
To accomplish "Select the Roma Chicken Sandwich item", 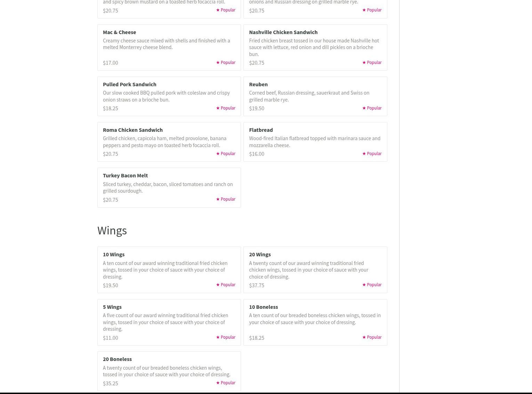I will (x=132, y=130).
